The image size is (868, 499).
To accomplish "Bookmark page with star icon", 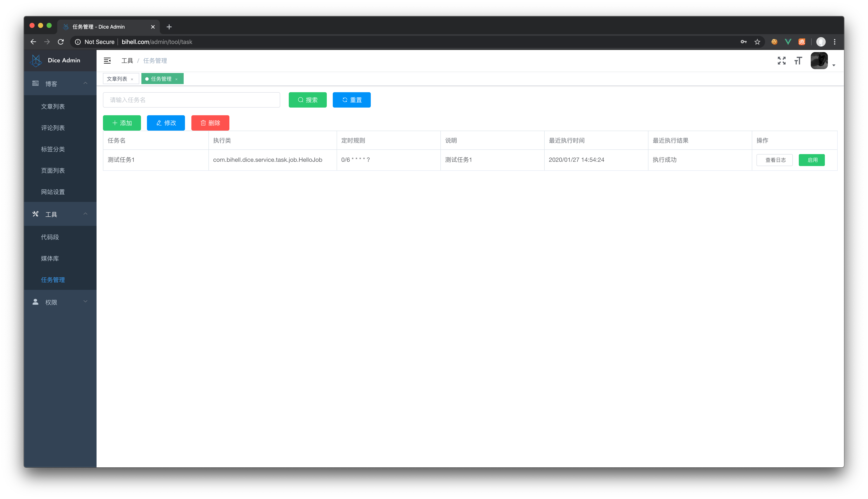I will point(757,42).
